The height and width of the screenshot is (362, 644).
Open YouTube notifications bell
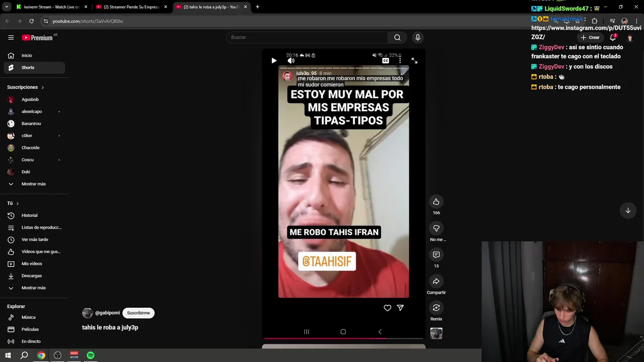(613, 37)
